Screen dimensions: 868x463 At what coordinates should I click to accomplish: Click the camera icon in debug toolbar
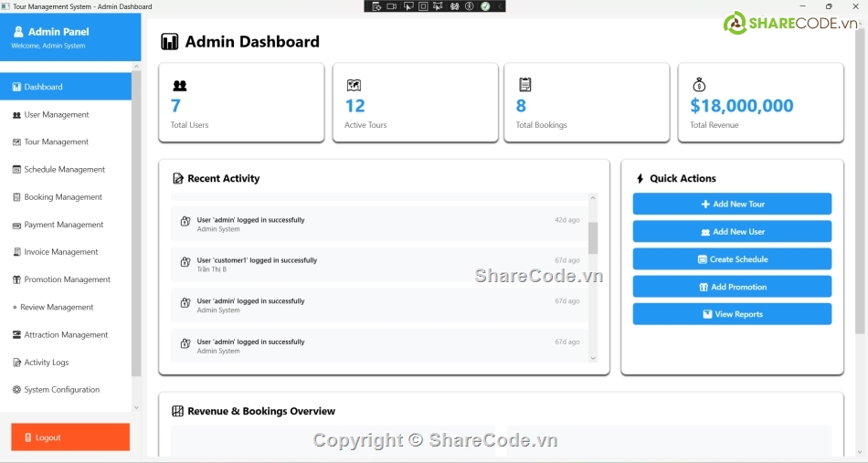pyautogui.click(x=392, y=6)
